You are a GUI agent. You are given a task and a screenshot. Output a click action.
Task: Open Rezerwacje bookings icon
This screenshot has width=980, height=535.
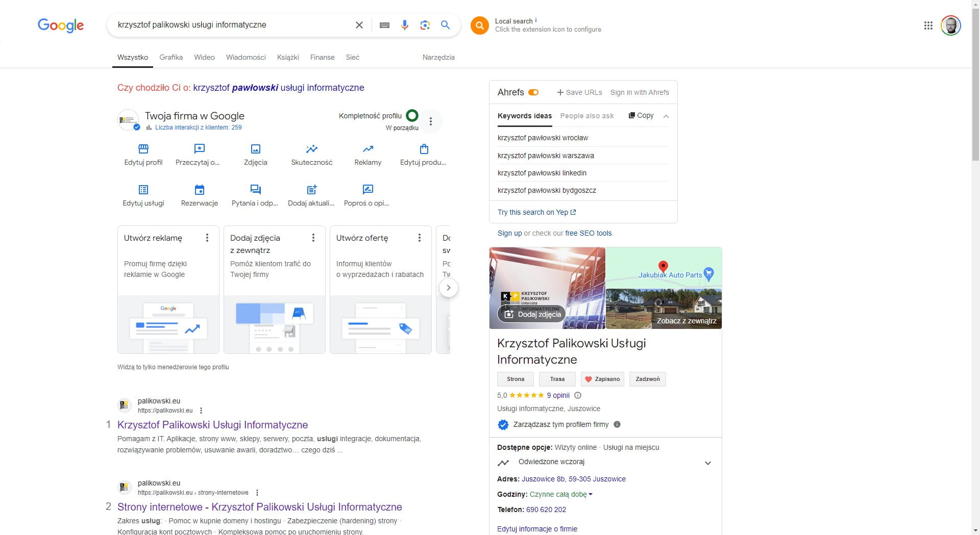click(x=200, y=190)
